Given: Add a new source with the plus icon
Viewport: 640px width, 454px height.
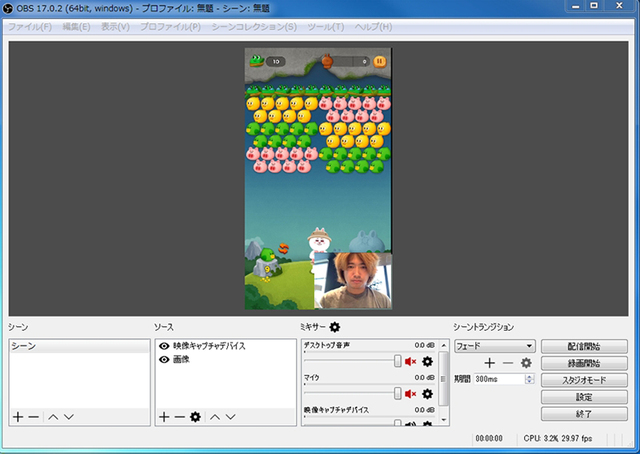Looking at the screenshot, I should [164, 416].
